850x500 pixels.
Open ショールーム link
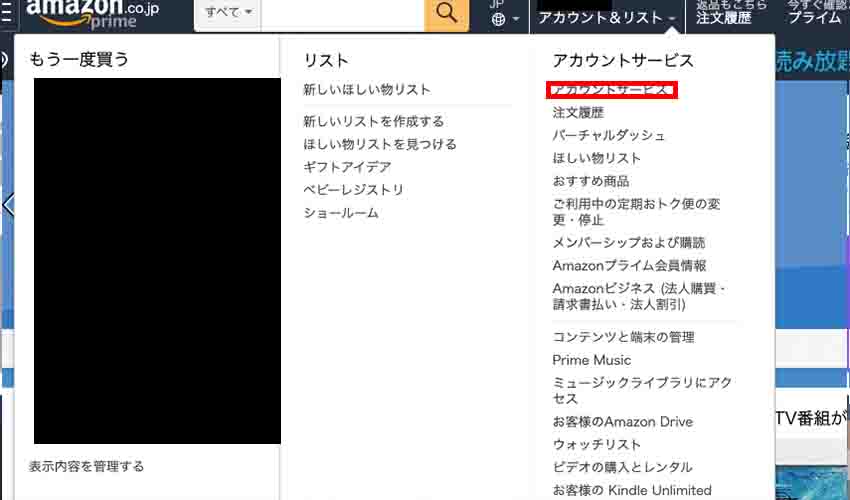(341, 213)
